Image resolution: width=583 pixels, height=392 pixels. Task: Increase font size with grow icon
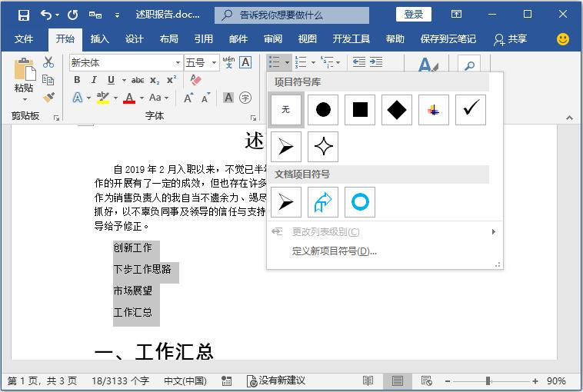click(188, 98)
